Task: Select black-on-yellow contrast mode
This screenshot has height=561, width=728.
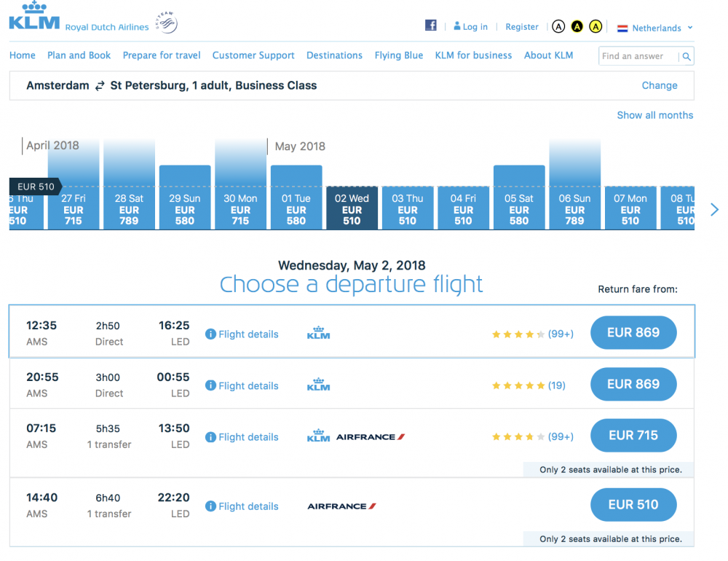Action: [577, 27]
